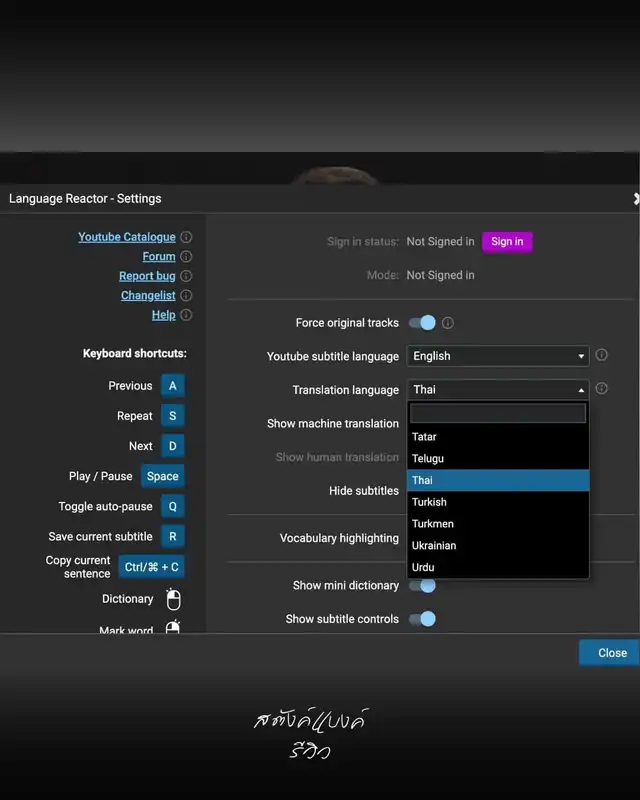
Task: Pick Telugu from translation options
Action: click(x=428, y=459)
